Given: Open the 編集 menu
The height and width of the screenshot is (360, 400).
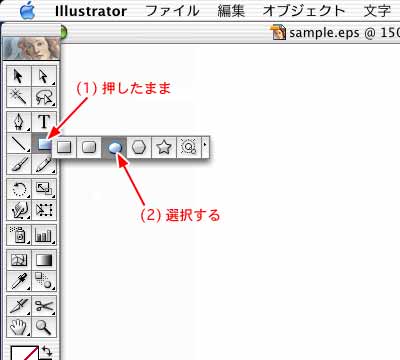Looking at the screenshot, I should 231,11.
